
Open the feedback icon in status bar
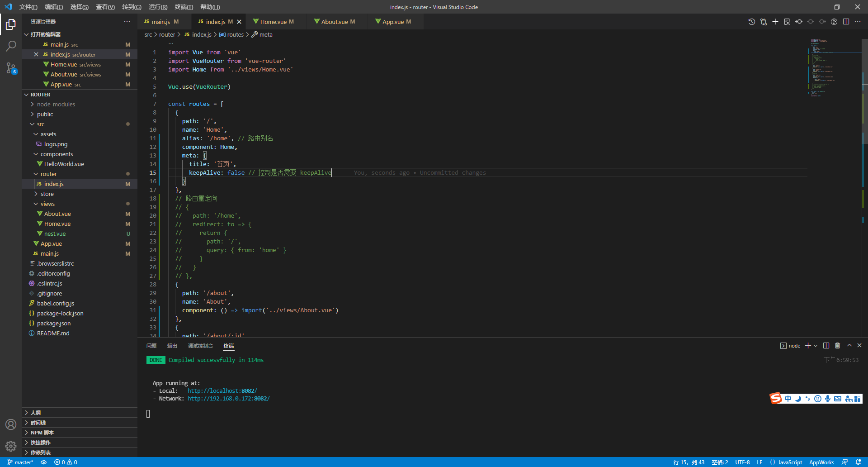[844, 462]
